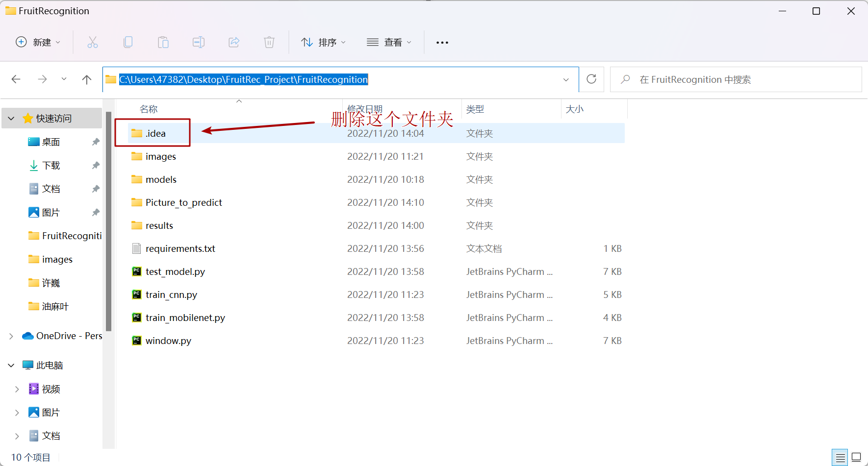
Task: Select the results folder name
Action: 159,225
